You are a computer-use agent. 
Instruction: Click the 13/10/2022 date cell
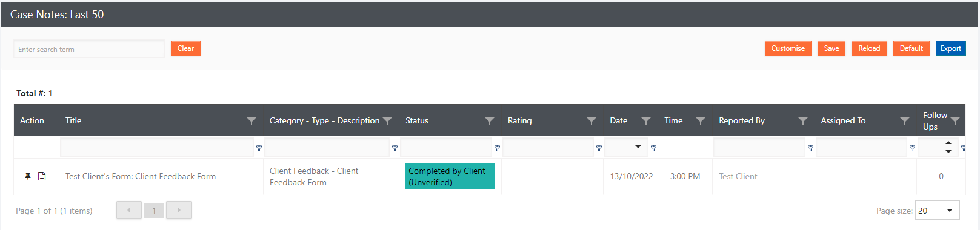pyautogui.click(x=632, y=176)
